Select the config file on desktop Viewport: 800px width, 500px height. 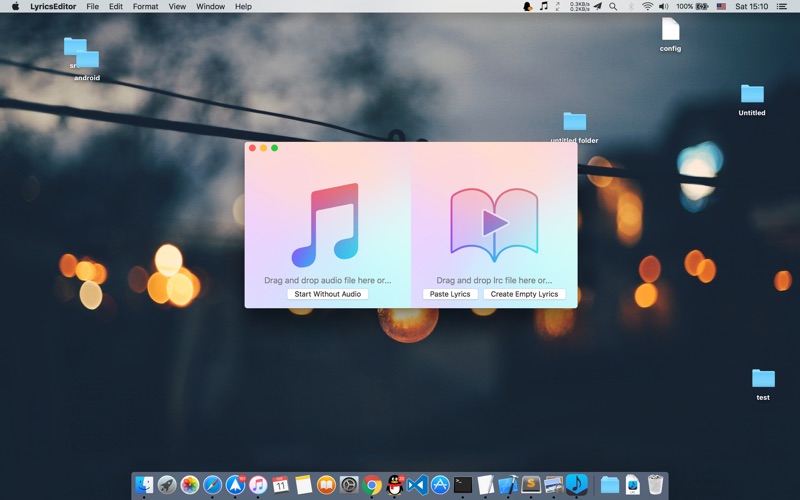click(670, 32)
